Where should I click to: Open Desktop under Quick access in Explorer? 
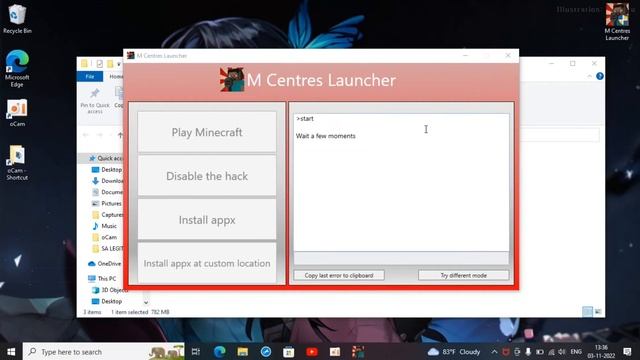point(107,169)
